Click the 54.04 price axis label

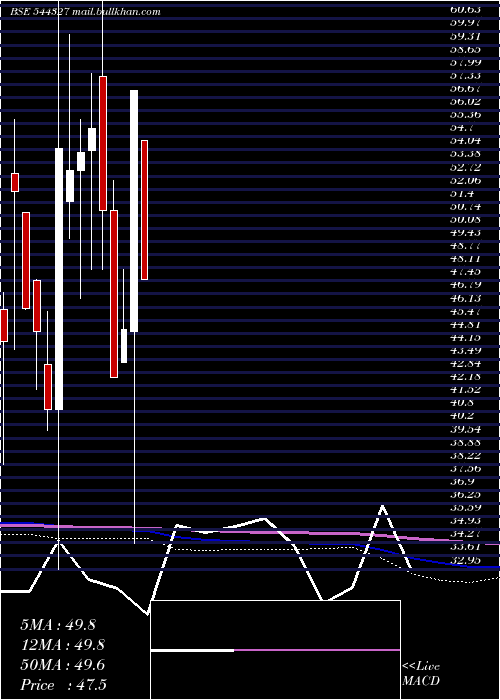466,141
